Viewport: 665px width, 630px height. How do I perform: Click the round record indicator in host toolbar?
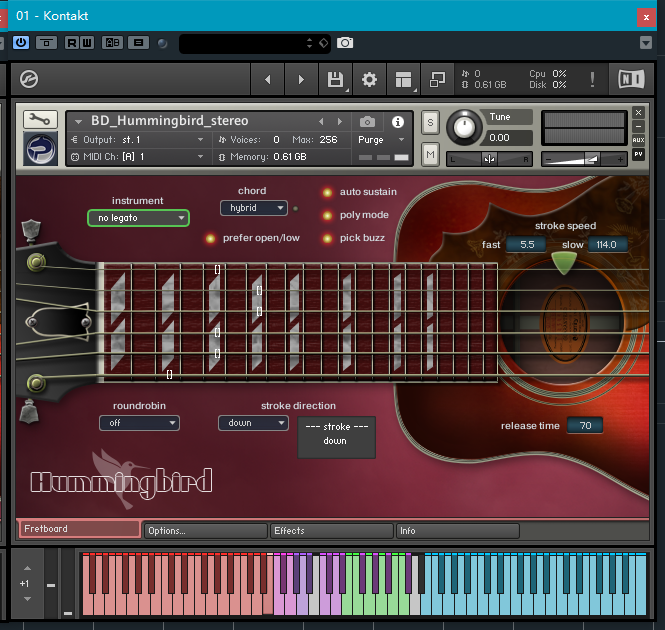point(162,43)
